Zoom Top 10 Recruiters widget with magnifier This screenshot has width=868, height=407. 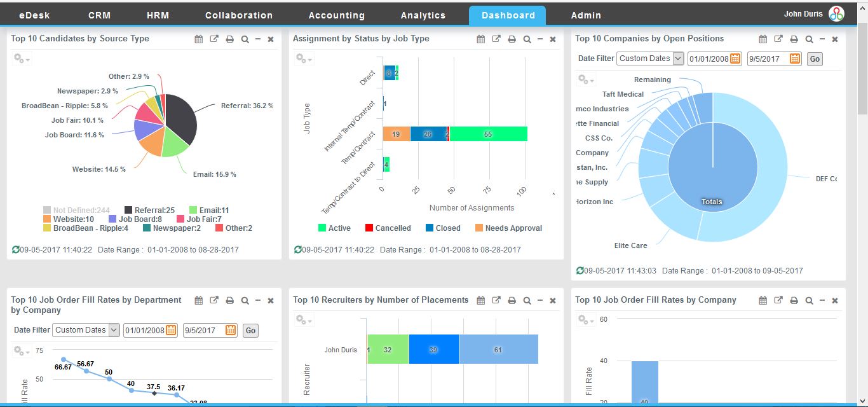pos(527,301)
